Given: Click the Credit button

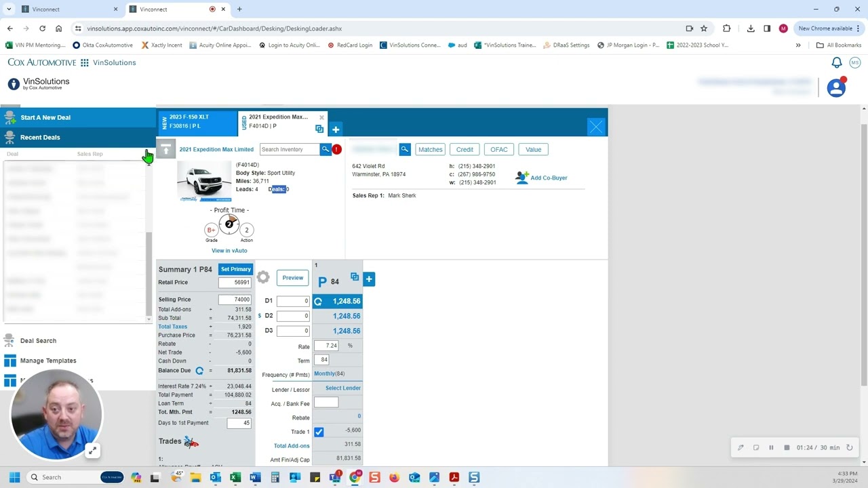Looking at the screenshot, I should click(x=465, y=149).
